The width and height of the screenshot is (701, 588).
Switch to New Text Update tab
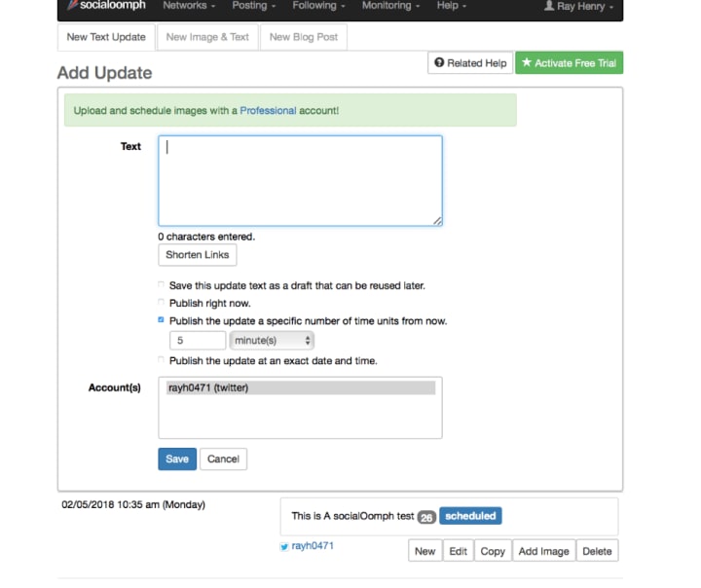tap(106, 37)
